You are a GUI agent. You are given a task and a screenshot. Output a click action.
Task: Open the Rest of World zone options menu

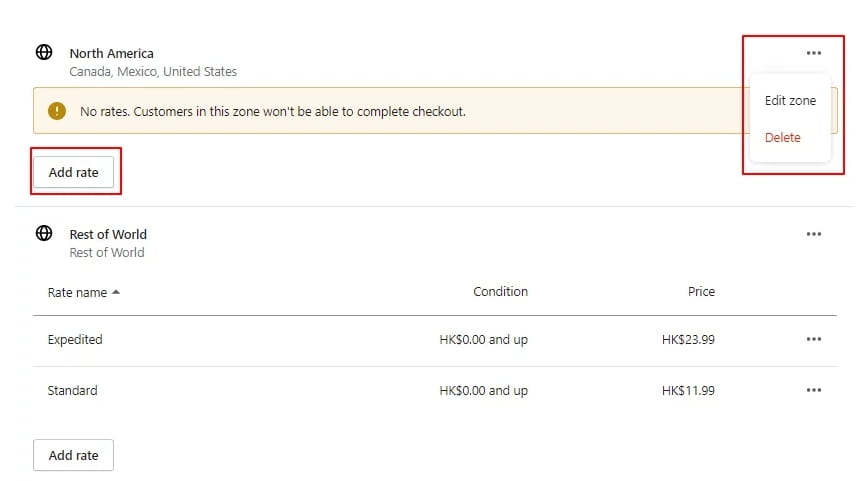814,234
